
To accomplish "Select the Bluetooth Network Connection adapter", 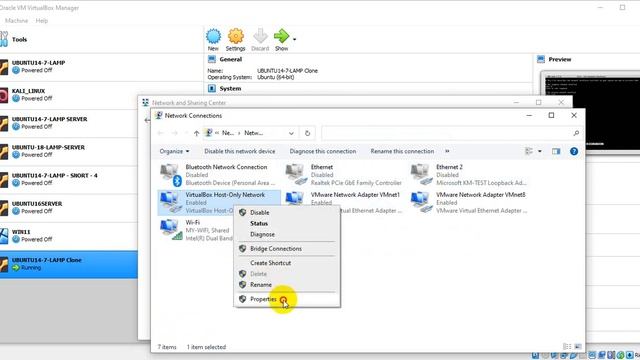I will pos(218,175).
